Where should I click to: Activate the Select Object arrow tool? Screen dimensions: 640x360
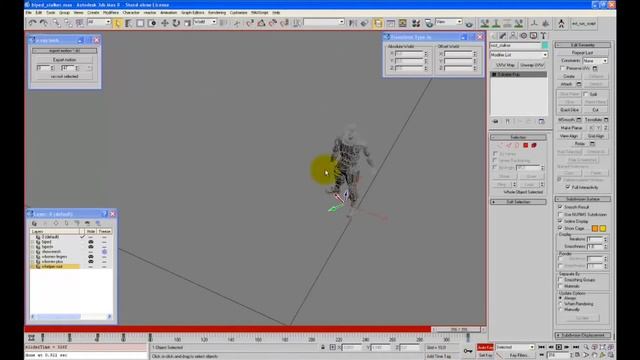pos(118,23)
